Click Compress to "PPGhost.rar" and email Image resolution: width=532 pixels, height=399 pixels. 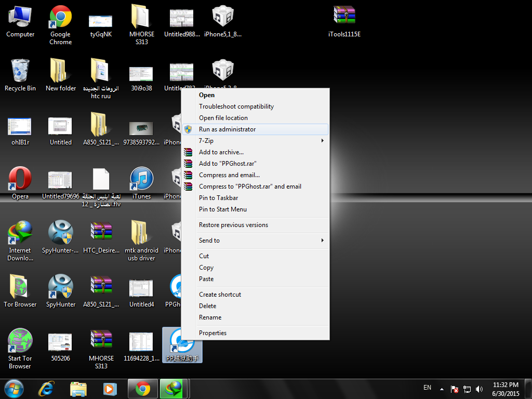click(x=256, y=187)
